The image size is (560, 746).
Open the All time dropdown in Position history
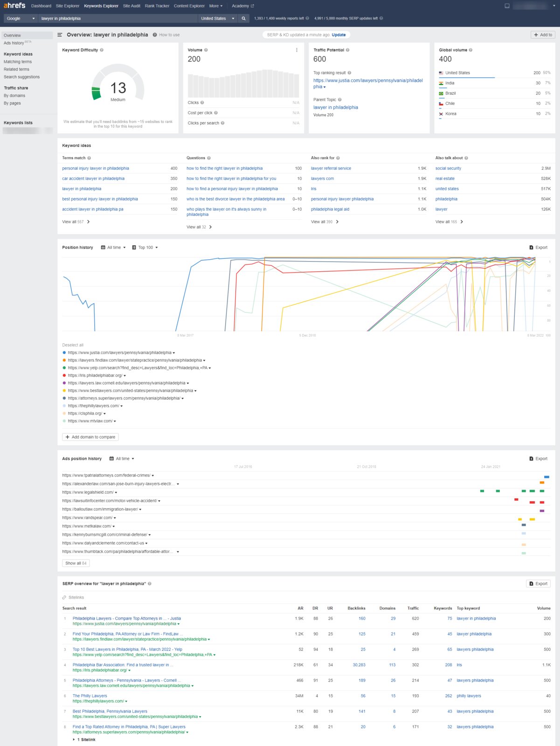(x=113, y=248)
